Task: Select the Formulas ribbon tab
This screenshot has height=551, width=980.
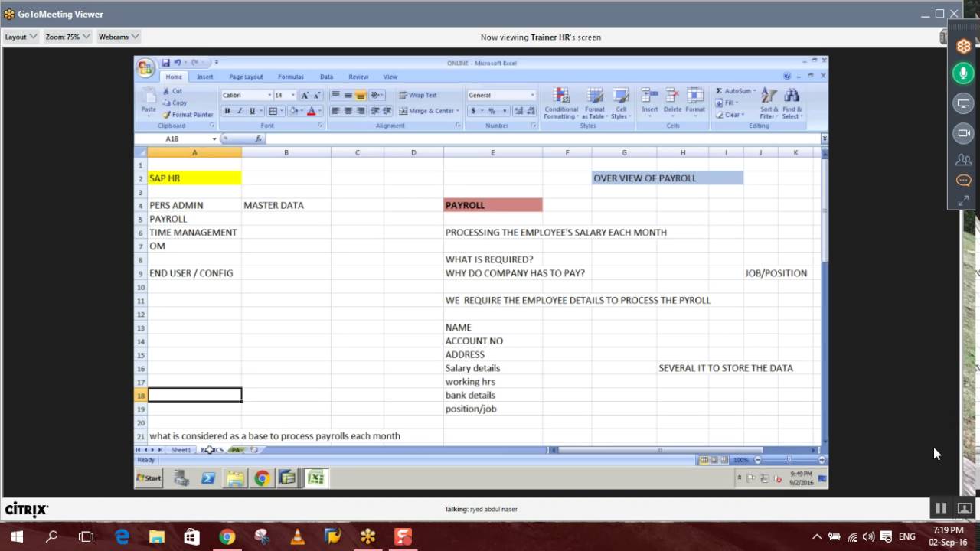Action: click(x=291, y=77)
